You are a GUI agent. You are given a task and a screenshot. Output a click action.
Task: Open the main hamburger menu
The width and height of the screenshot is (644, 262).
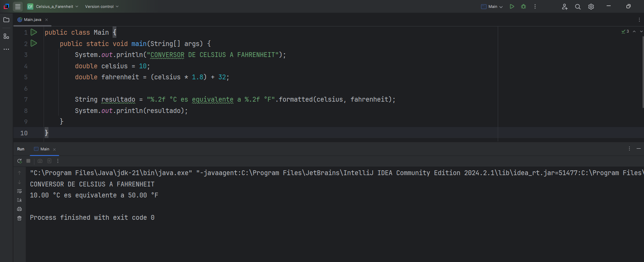18,7
